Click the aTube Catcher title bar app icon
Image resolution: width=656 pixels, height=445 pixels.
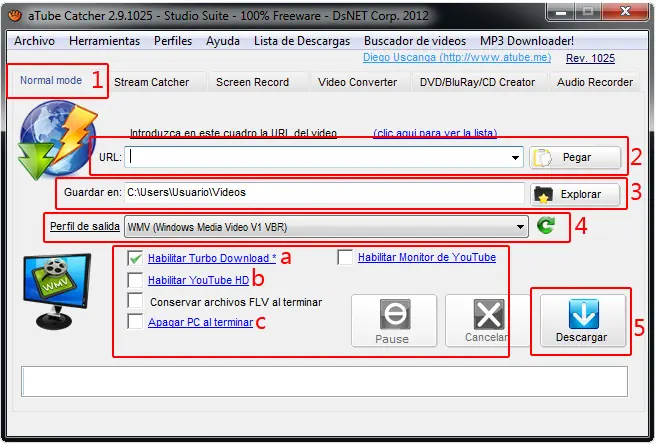pos(15,16)
